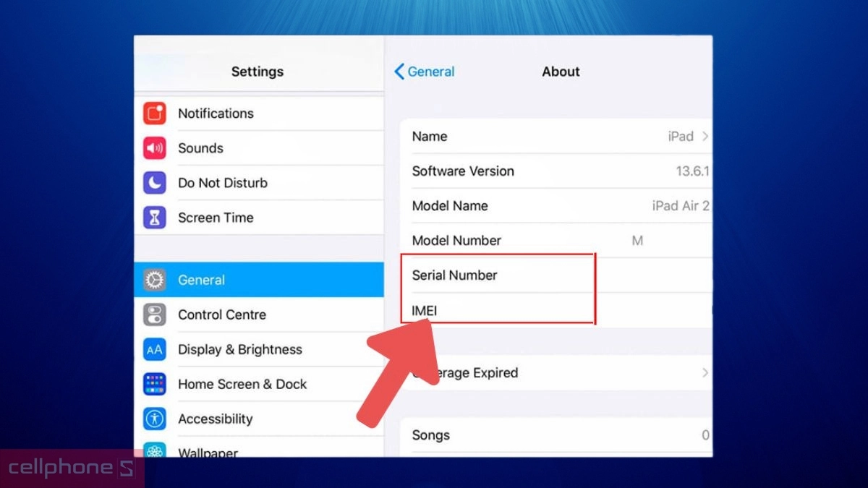
Task: Open the Coverage Expired disclosure arrow
Action: click(x=705, y=372)
